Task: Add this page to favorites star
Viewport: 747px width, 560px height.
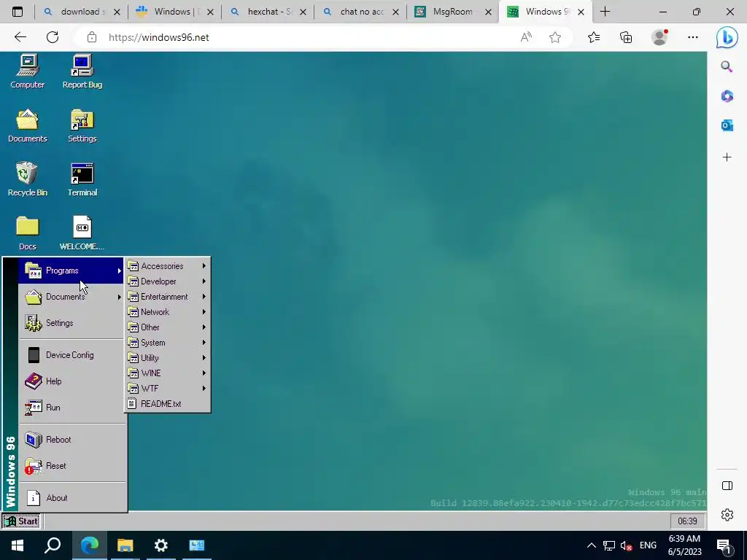Action: [555, 37]
